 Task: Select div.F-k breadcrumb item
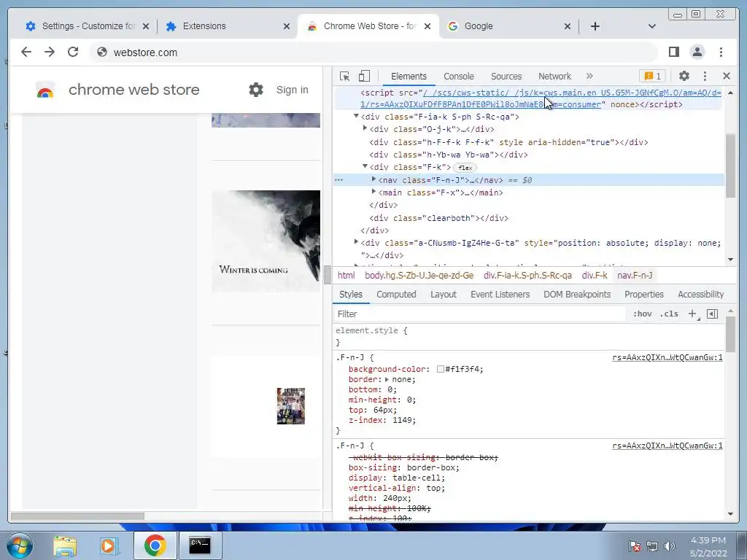[x=595, y=275]
